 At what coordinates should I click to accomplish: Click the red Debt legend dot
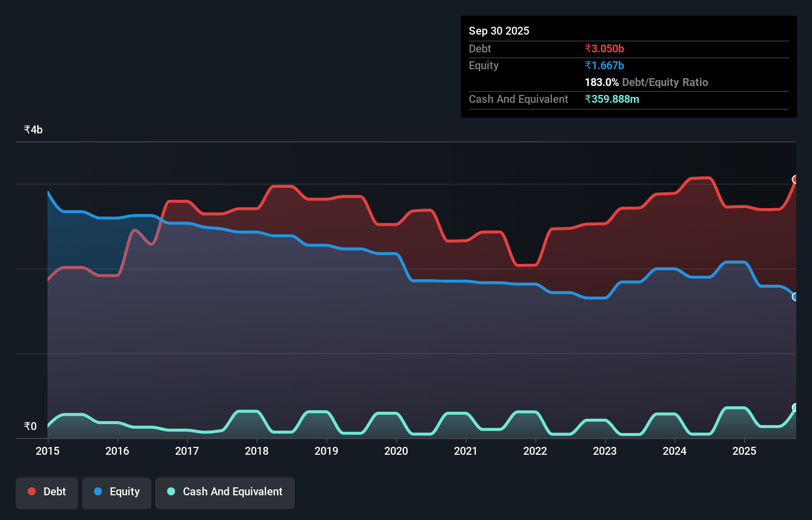click(32, 491)
